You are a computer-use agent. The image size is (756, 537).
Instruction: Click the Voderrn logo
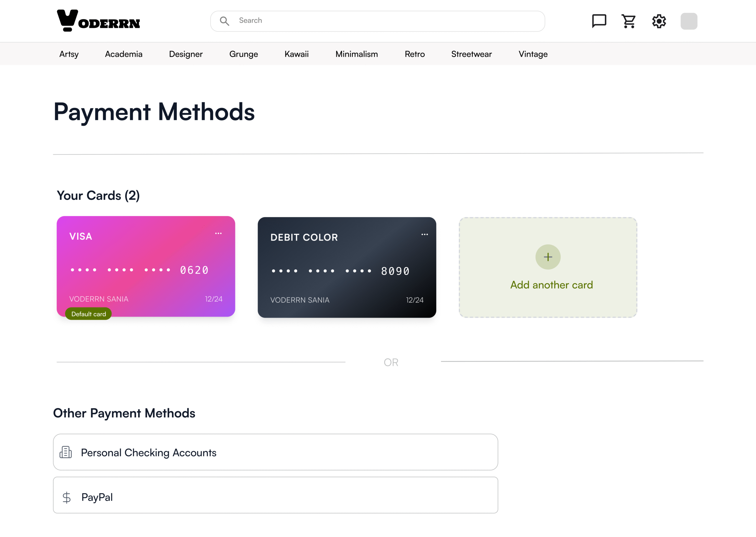point(98,21)
